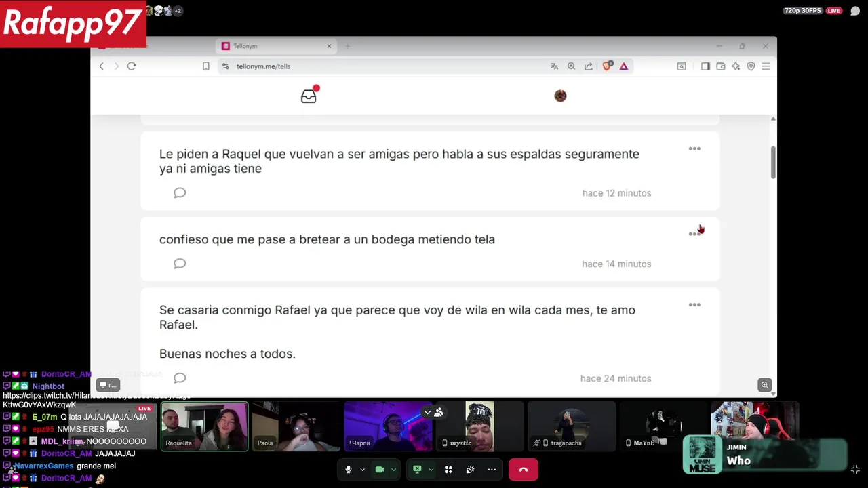The image size is (868, 488).
Task: Reply to the bodega tell
Action: 180,264
